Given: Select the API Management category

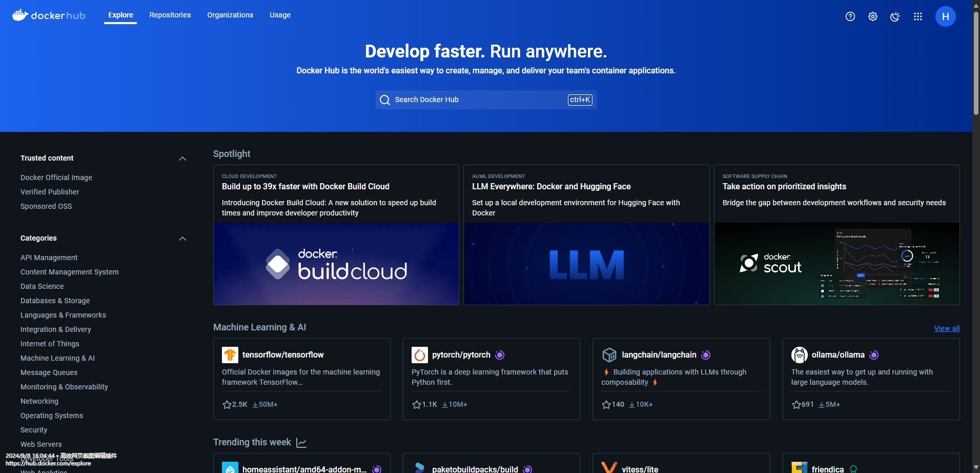Looking at the screenshot, I should [x=49, y=258].
